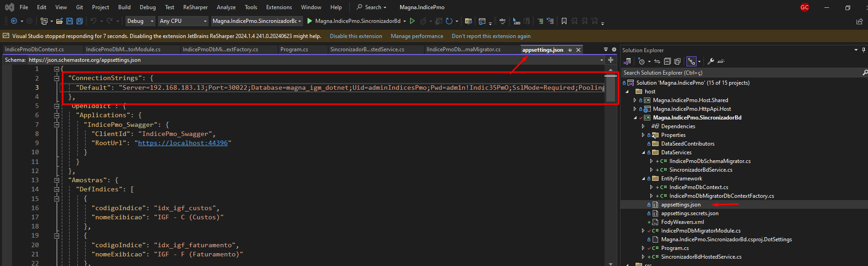The width and height of the screenshot is (868, 266).
Task: Click the Pending Changes Filter clock icon
Action: 642,61
